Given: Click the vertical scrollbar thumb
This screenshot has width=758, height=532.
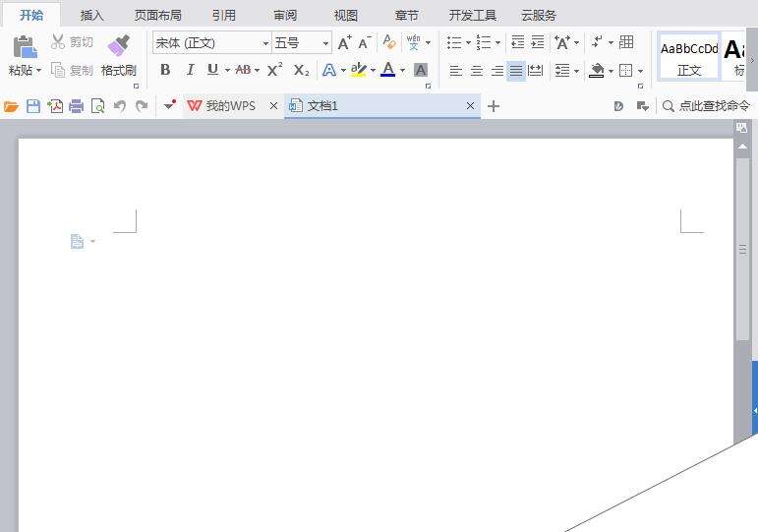Looking at the screenshot, I should click(x=742, y=249).
